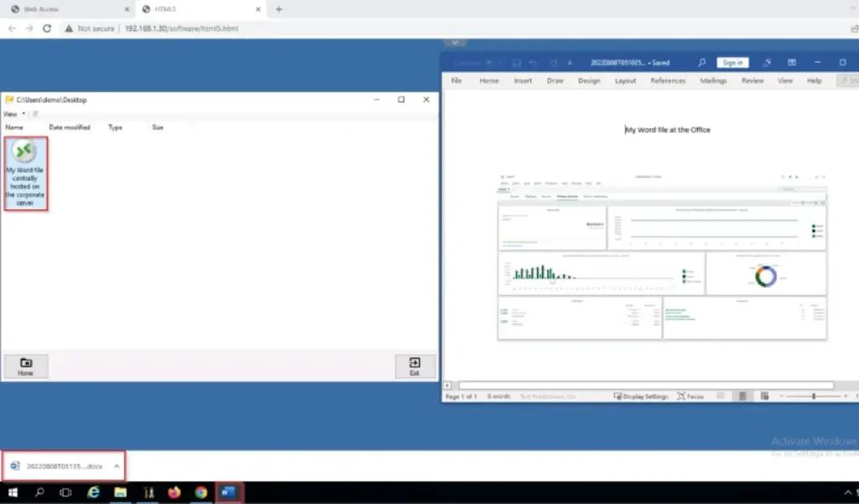Open the View dropdown in file window

[13, 114]
